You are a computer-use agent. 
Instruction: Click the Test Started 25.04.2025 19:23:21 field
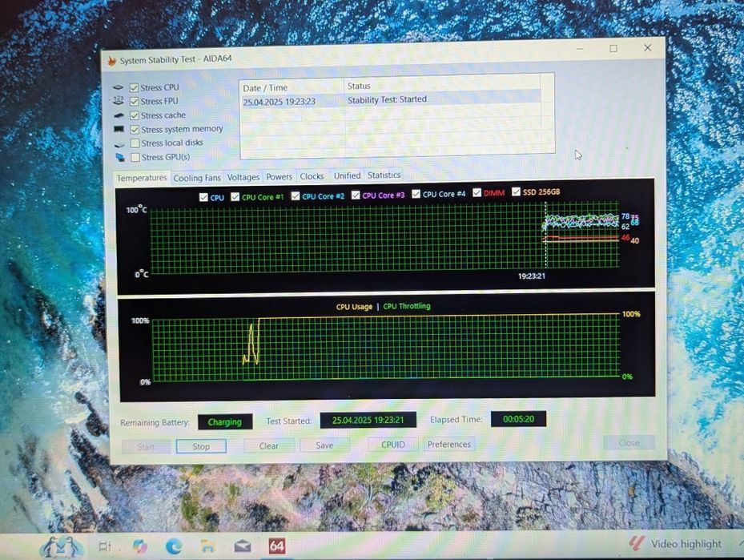(x=368, y=420)
